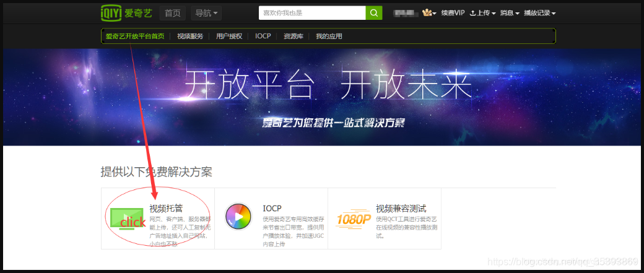
Task: Click the 1080P icon
Action: coord(353,220)
